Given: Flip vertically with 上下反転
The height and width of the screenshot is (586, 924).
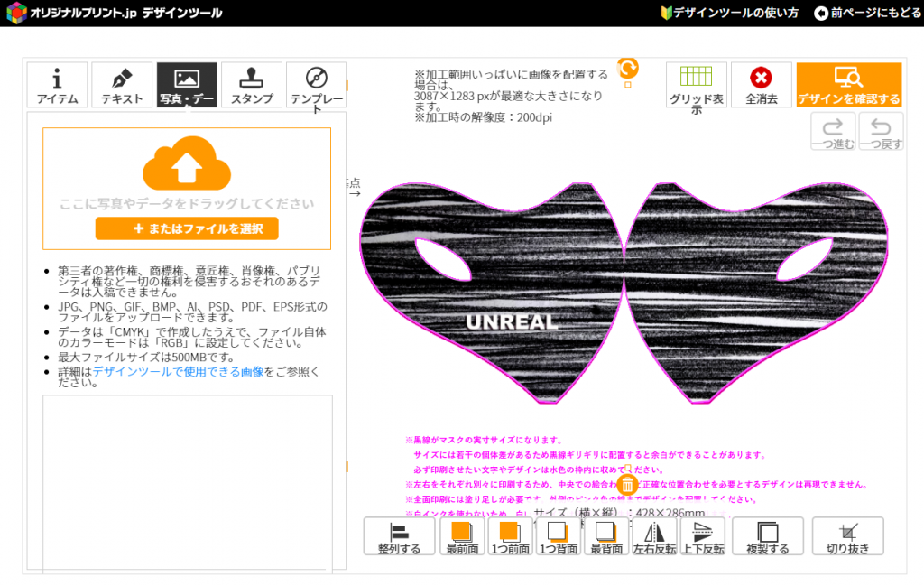Looking at the screenshot, I should tap(702, 536).
